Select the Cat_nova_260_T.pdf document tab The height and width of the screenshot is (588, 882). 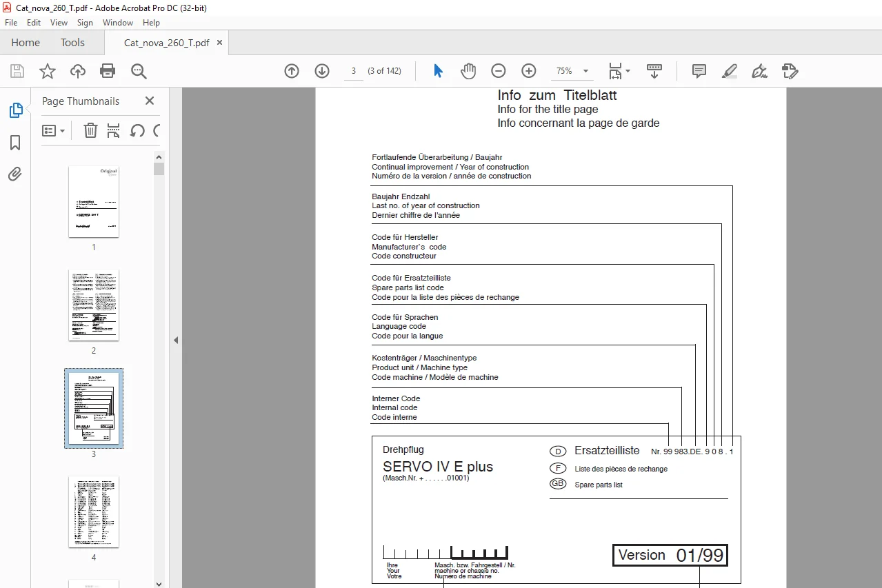(166, 43)
